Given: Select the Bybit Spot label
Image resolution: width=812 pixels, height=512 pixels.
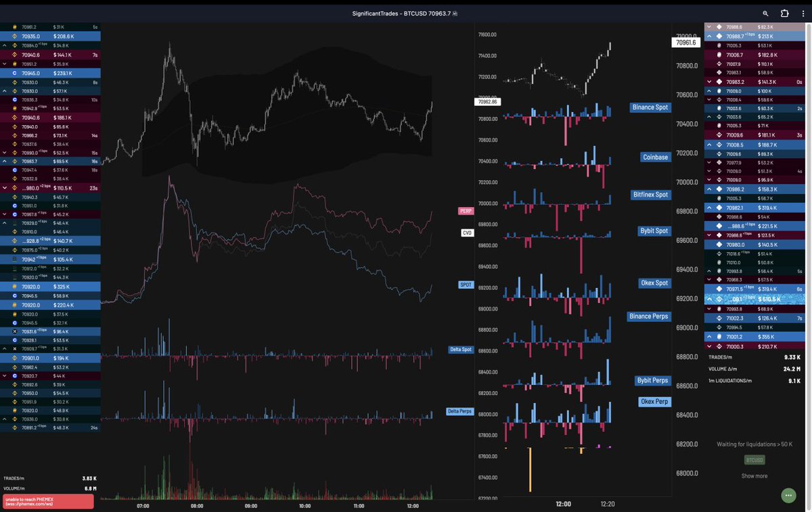Looking at the screenshot, I should click(x=654, y=231).
